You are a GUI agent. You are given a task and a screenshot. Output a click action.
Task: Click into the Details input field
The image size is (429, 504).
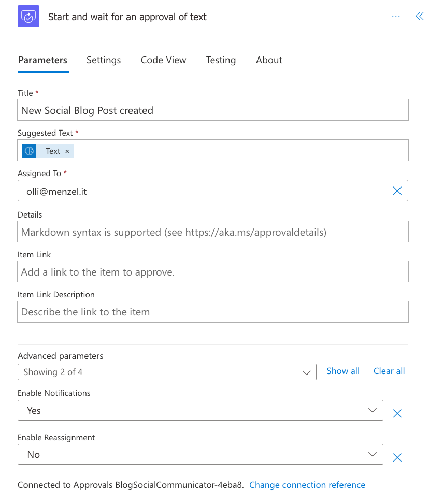coord(212,232)
